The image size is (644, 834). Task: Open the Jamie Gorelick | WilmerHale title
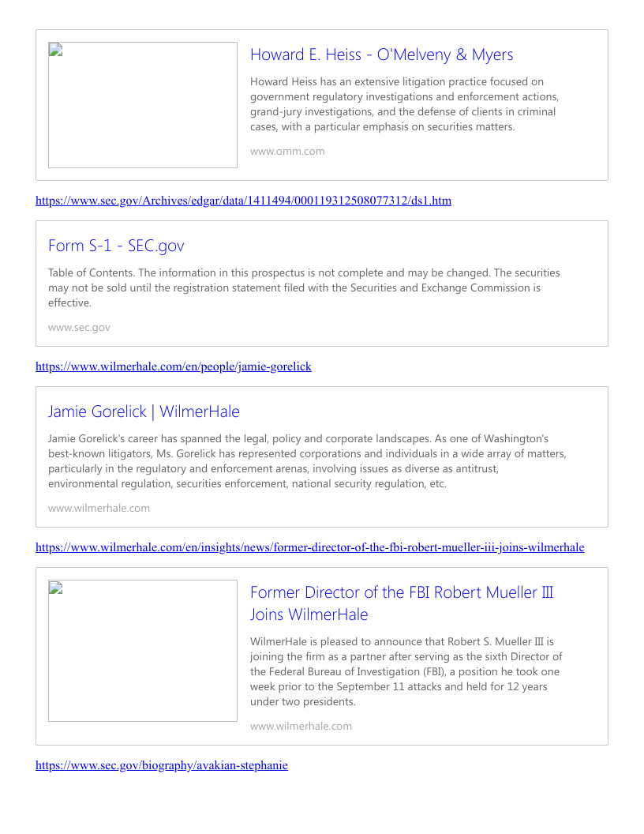[x=144, y=411]
